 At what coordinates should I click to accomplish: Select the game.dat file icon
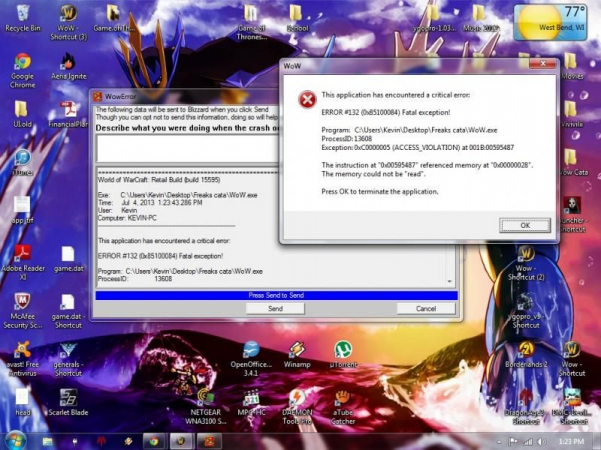(x=69, y=259)
